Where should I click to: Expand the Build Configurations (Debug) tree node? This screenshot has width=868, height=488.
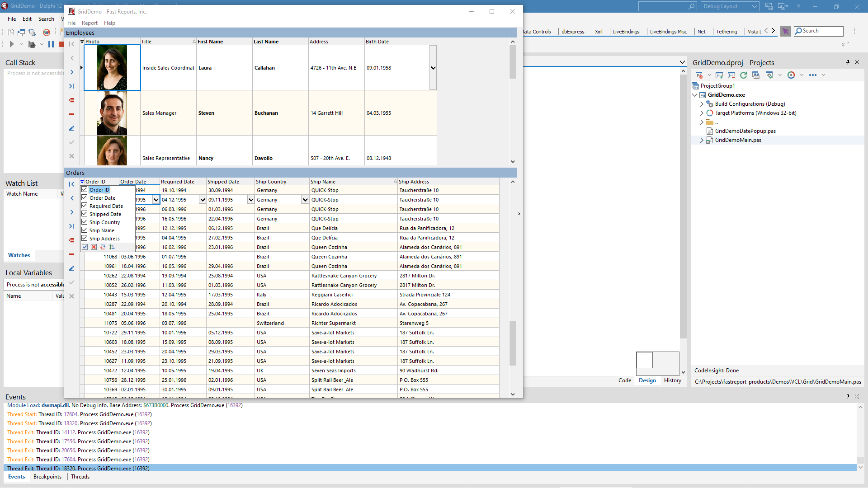[x=702, y=104]
